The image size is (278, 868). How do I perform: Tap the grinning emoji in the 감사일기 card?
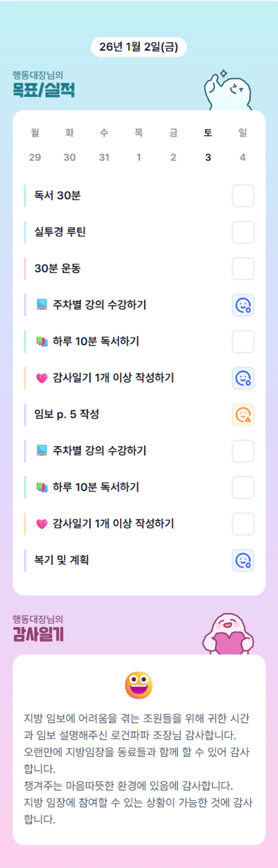pyautogui.click(x=138, y=685)
